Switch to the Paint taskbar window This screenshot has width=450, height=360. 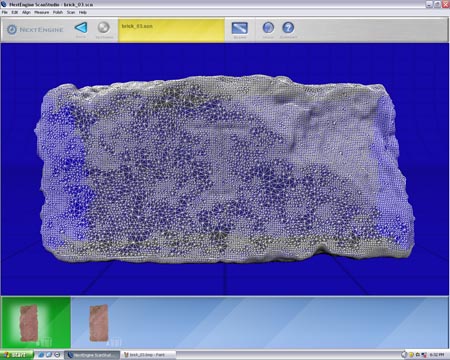click(147, 355)
